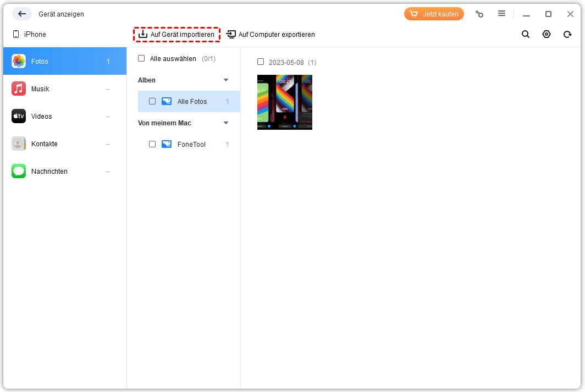Collapse the Alben section arrow

click(226, 80)
